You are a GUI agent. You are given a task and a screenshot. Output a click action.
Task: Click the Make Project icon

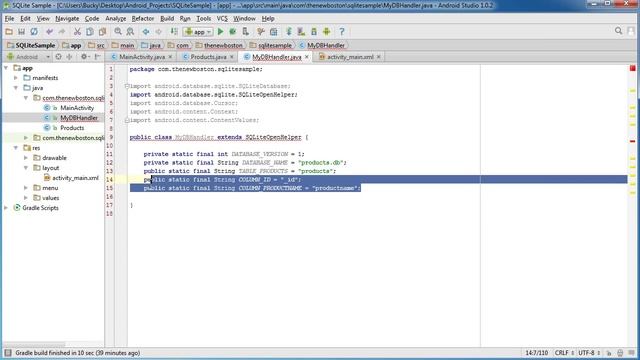174,31
